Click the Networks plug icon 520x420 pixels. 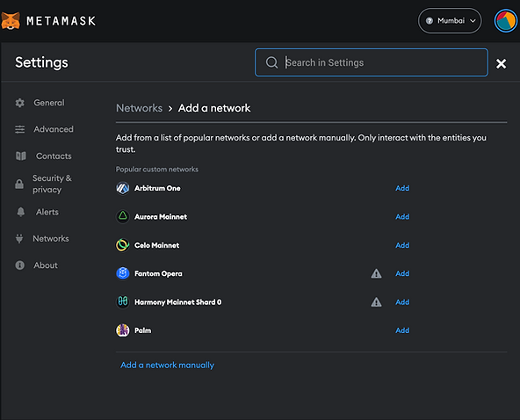tap(19, 238)
